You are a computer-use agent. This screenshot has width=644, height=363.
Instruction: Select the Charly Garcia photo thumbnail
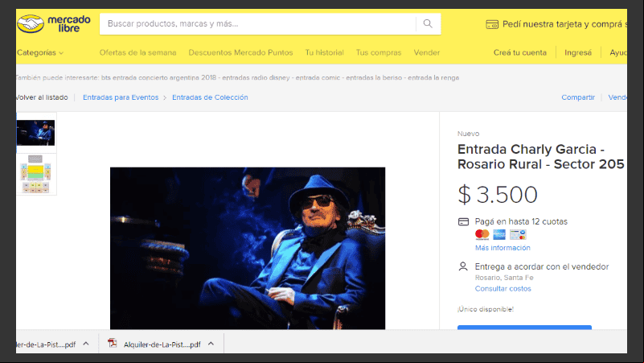pyautogui.click(x=35, y=133)
